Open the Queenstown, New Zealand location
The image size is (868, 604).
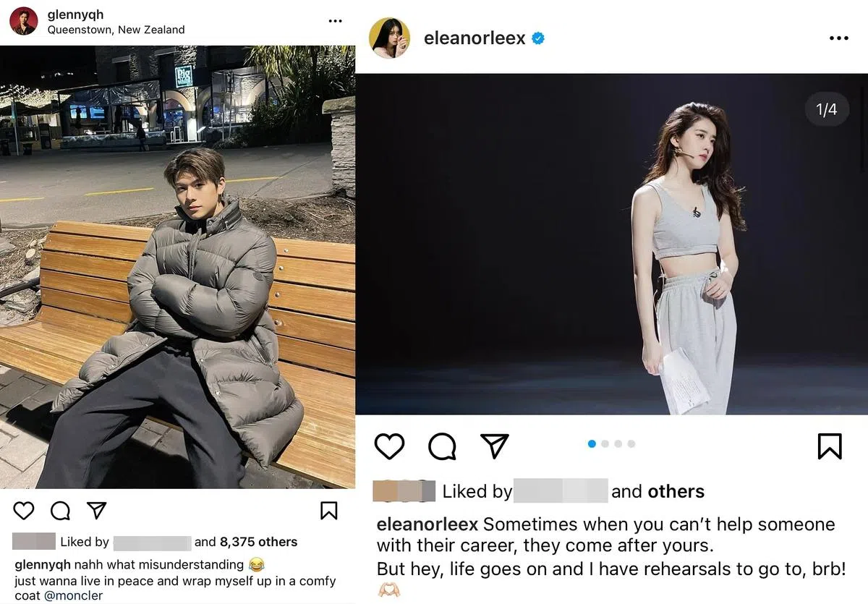[116, 30]
